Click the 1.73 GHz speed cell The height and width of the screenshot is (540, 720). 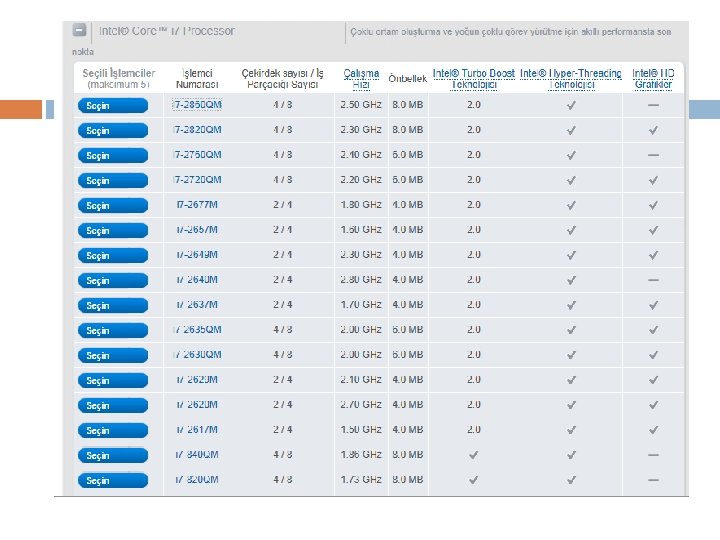tap(361, 479)
